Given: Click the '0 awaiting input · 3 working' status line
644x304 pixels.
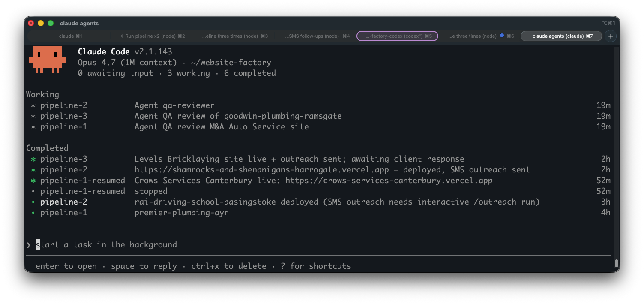Looking at the screenshot, I should pos(177,73).
